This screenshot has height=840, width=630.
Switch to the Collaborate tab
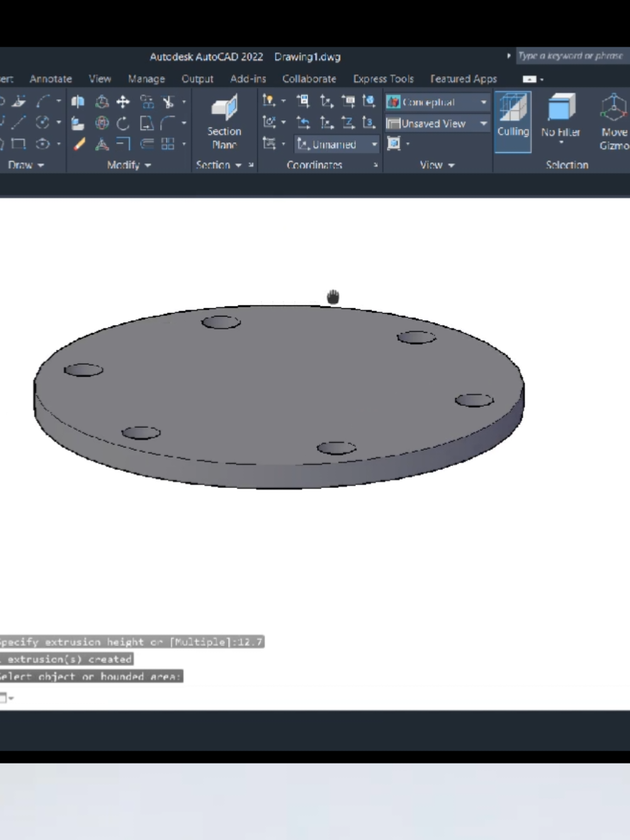pos(310,79)
